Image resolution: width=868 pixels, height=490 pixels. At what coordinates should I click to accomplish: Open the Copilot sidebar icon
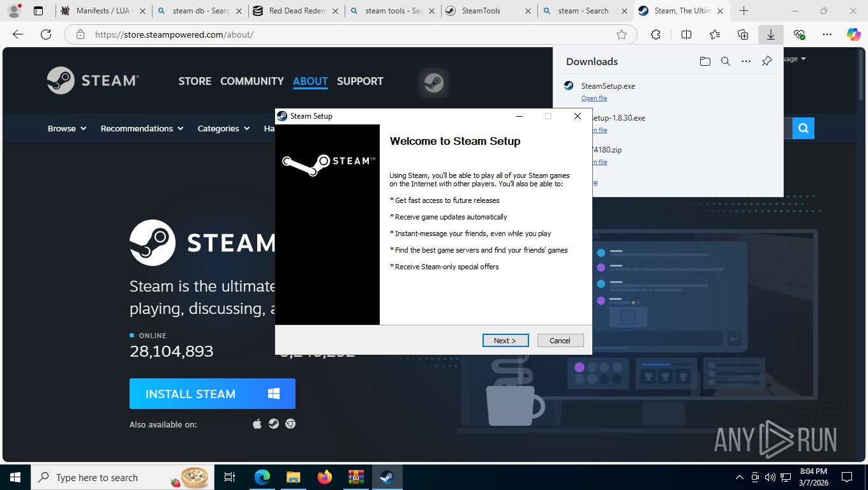(854, 34)
